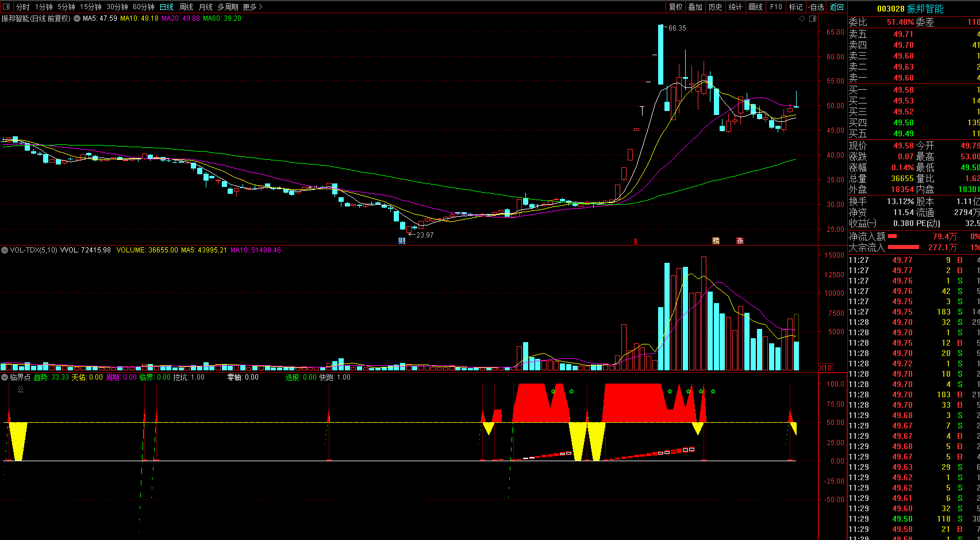
Task: Click the 涨 limit-up marker on chart
Action: [740, 240]
